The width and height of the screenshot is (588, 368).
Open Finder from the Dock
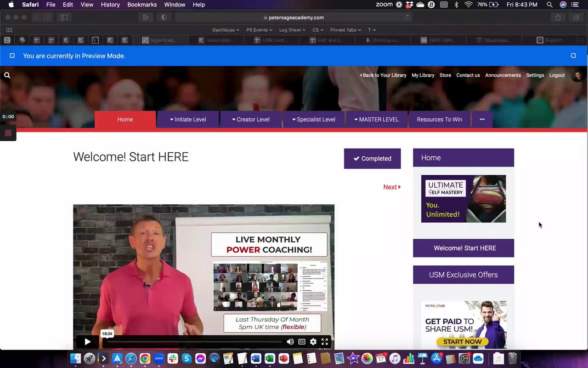point(76,358)
